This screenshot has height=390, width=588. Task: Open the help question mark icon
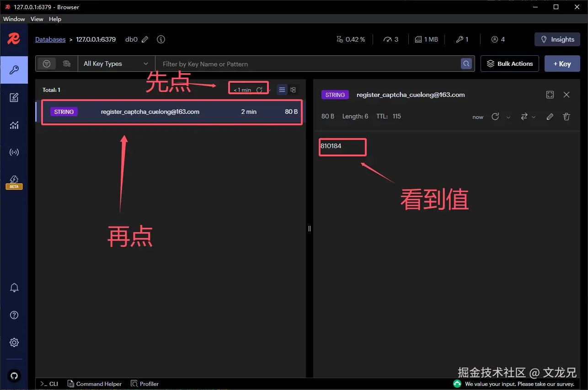(x=14, y=315)
